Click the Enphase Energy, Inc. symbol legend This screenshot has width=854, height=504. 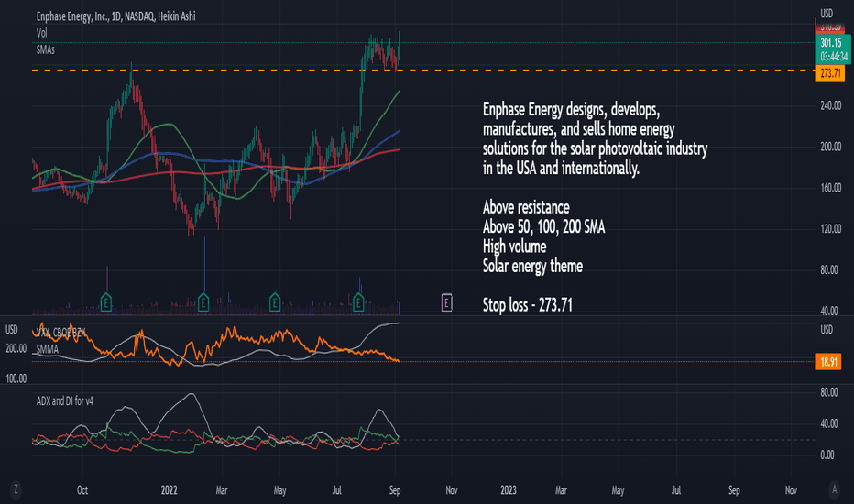(115, 16)
